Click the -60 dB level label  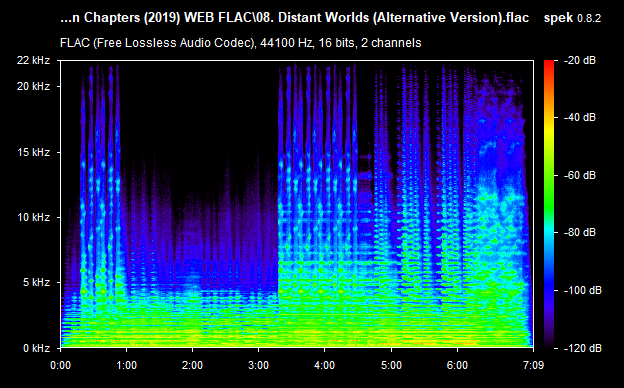click(580, 175)
